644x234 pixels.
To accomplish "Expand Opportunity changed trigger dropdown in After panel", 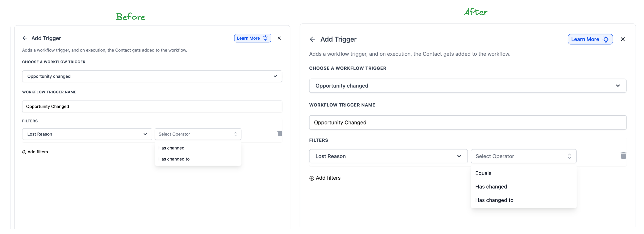I will [x=468, y=86].
